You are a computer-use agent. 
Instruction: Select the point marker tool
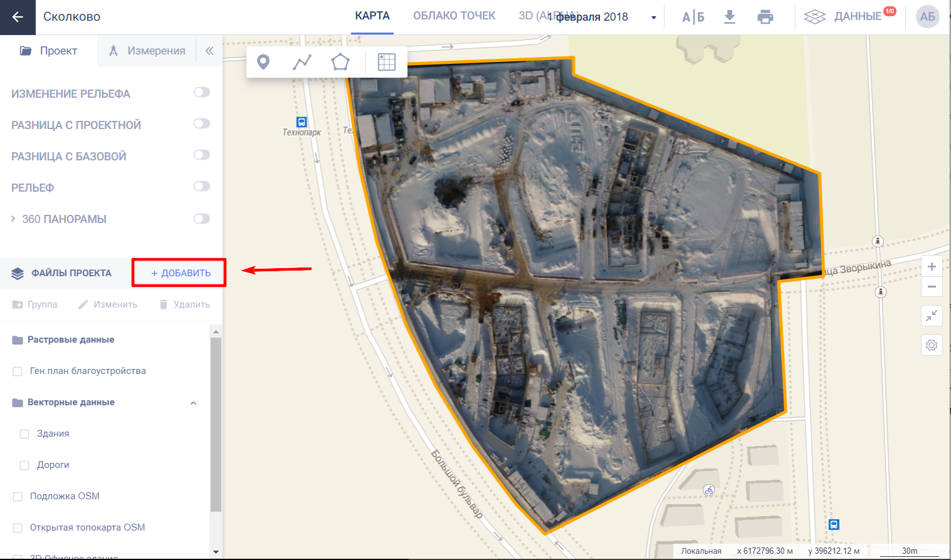(x=263, y=62)
